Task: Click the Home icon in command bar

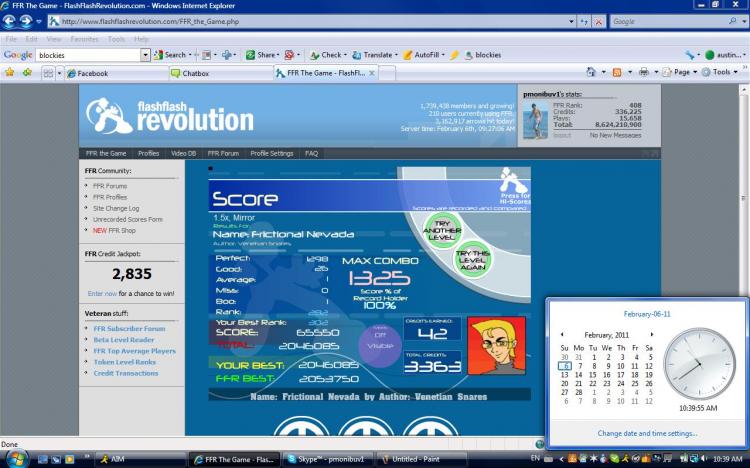Action: click(x=591, y=72)
